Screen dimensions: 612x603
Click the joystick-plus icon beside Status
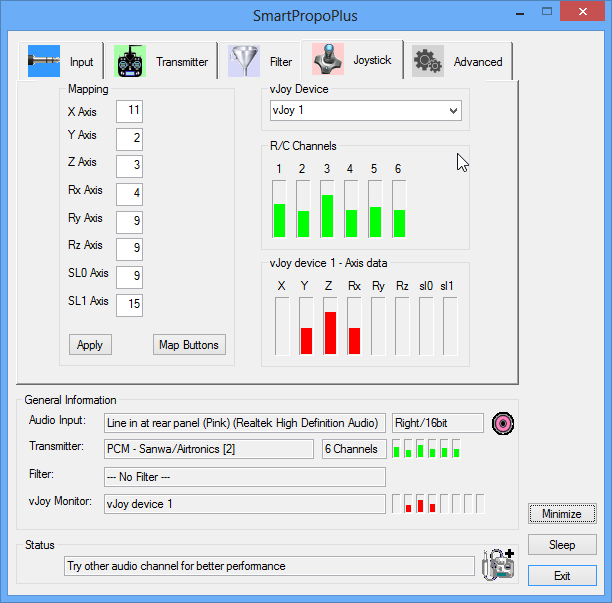(498, 564)
